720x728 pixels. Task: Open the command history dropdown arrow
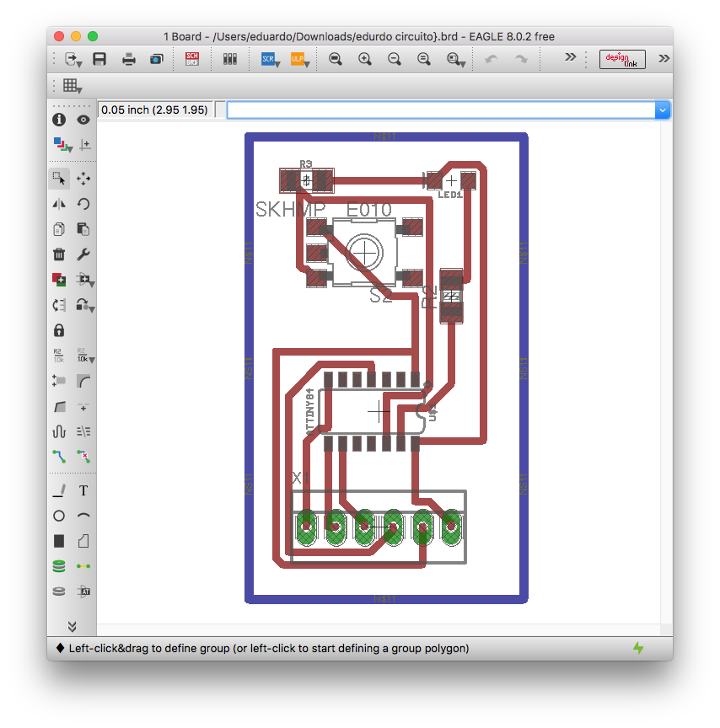(663, 110)
